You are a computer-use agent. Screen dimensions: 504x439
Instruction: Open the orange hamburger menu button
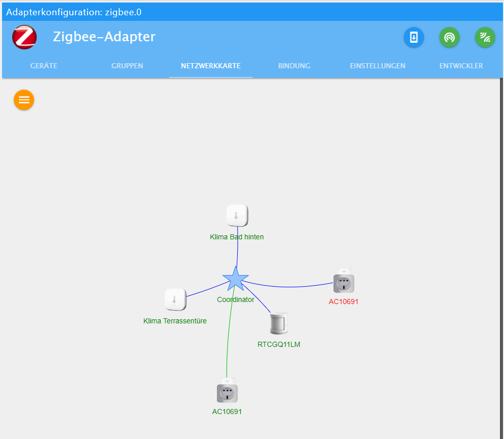click(24, 100)
